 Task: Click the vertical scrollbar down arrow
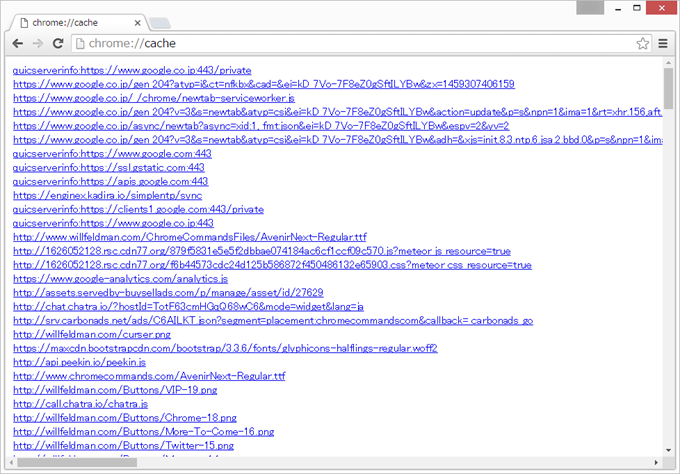667,448
